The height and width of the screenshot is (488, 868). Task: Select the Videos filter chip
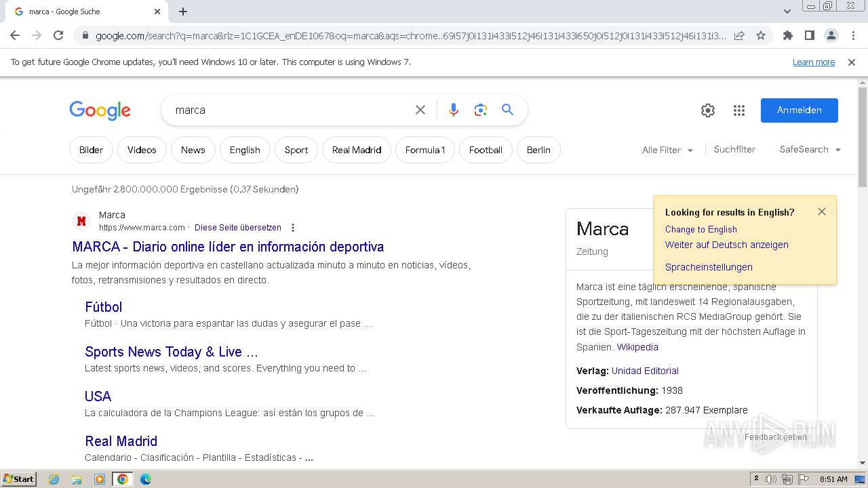pos(142,150)
